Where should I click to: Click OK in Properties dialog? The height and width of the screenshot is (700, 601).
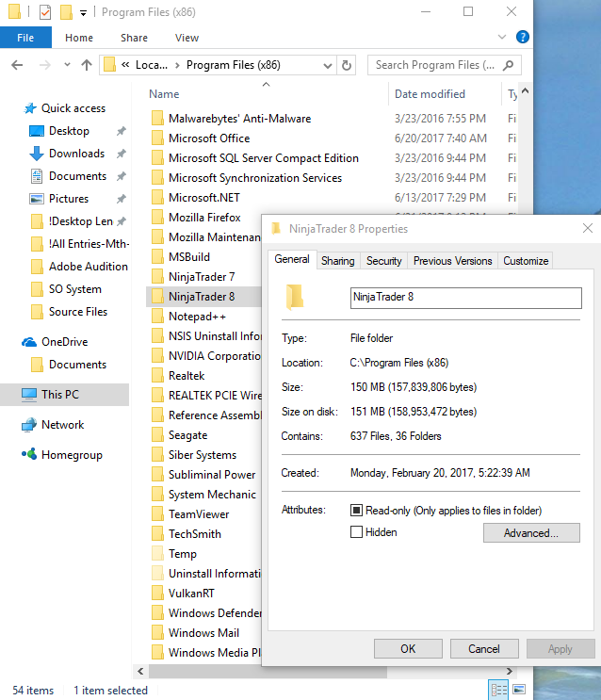(408, 649)
